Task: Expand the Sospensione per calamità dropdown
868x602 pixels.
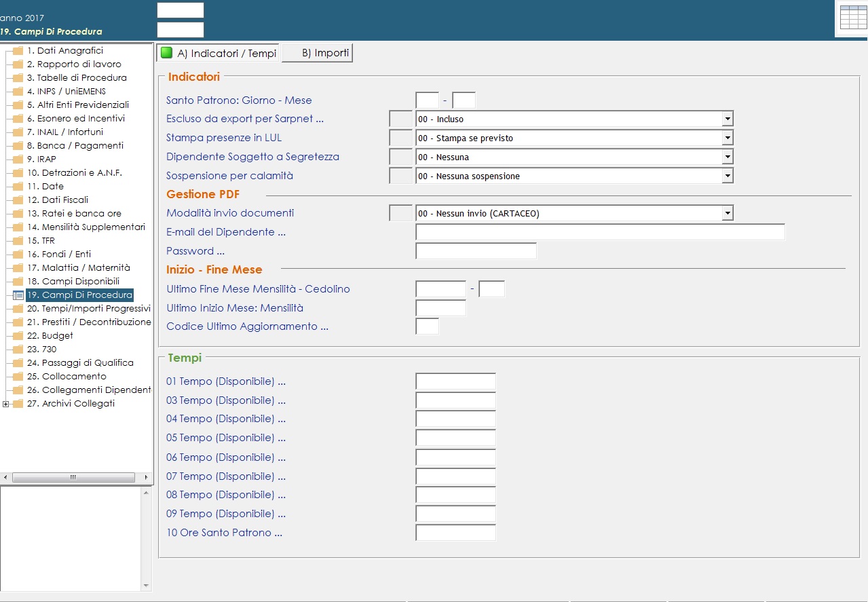Action: [x=727, y=176]
